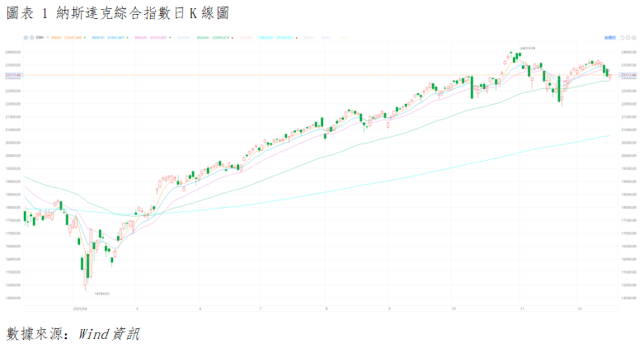Click the green marker after EMA5 value
This screenshot has width=644, height=348.
85,37
